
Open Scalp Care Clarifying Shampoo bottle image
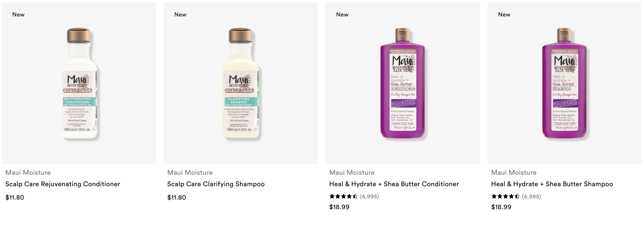[x=240, y=83]
